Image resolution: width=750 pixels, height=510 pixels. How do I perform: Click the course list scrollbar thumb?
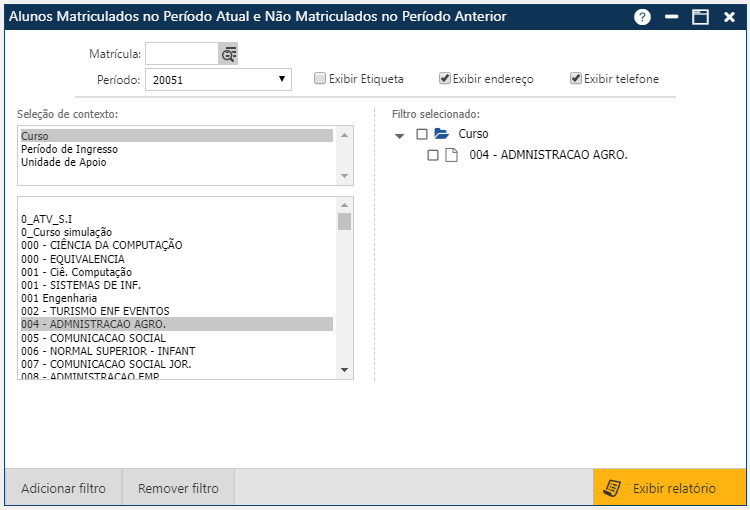click(344, 222)
